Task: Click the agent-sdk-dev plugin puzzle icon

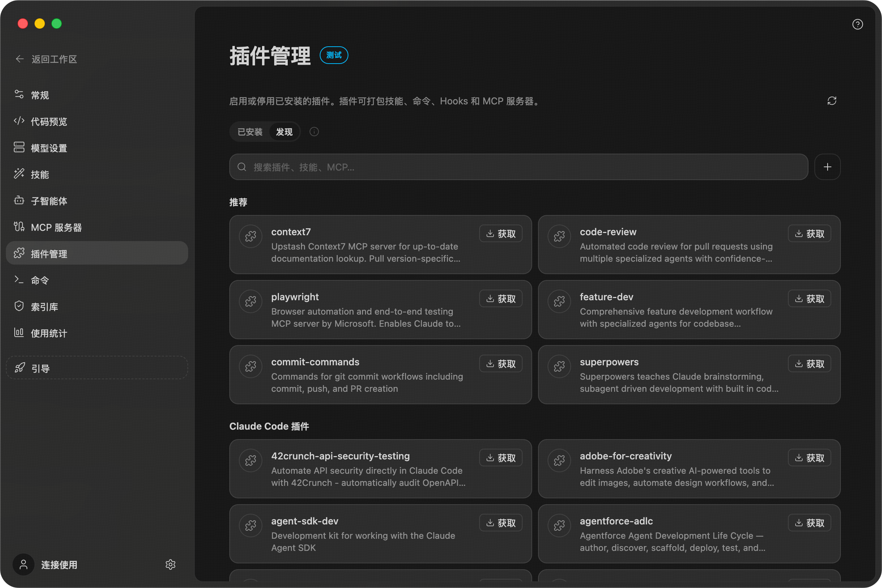Action: click(x=251, y=526)
